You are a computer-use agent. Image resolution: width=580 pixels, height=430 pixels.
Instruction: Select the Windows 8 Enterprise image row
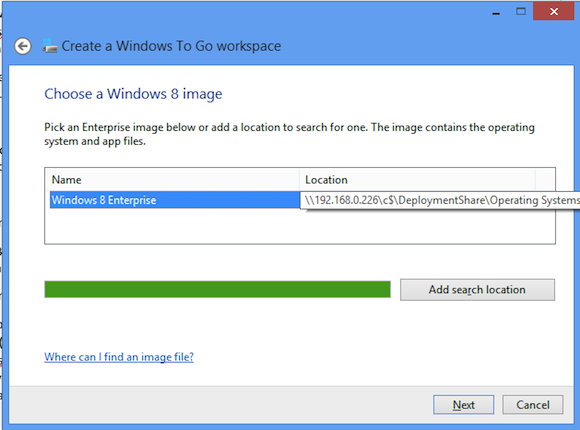(175, 200)
